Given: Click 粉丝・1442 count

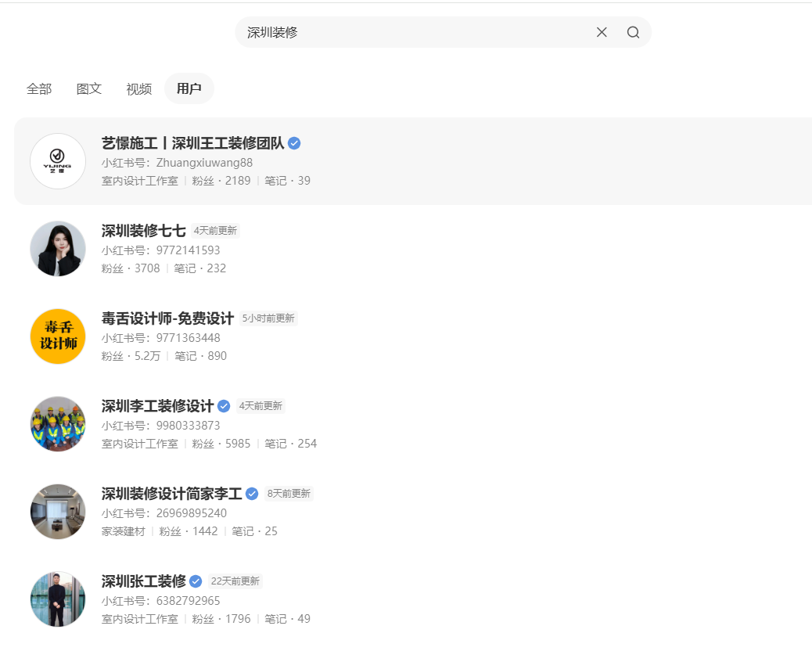Looking at the screenshot, I should (x=189, y=531).
